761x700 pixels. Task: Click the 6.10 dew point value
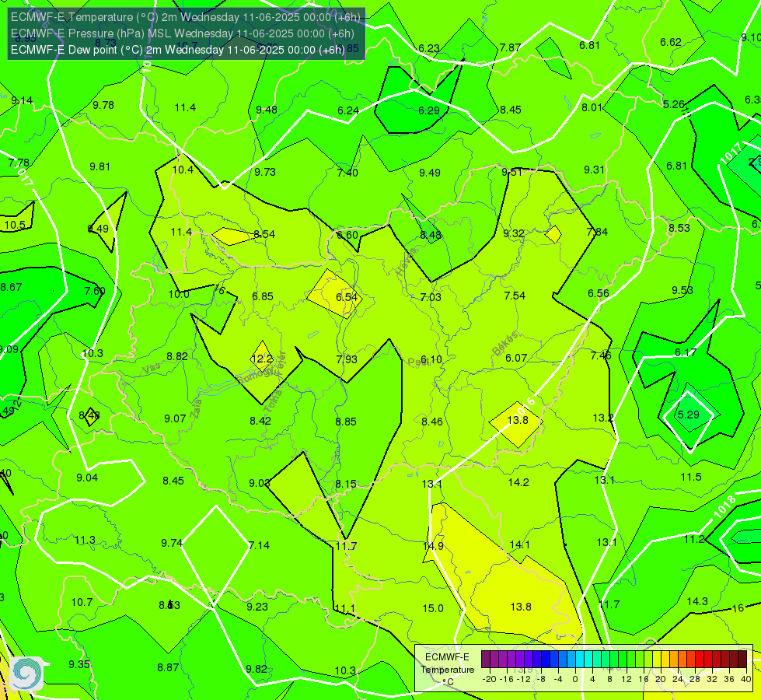pyautogui.click(x=431, y=359)
